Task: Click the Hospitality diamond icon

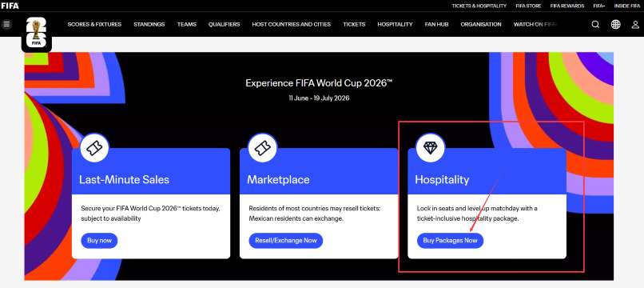Action: (431, 148)
